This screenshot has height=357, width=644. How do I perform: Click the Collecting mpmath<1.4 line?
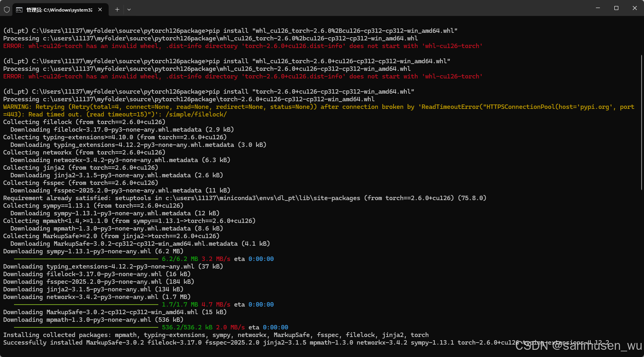[129, 221]
